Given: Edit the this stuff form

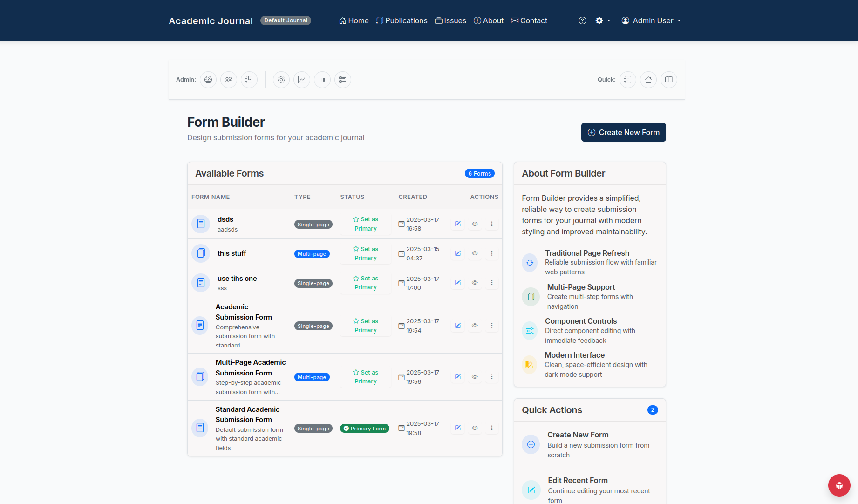Looking at the screenshot, I should [x=458, y=253].
